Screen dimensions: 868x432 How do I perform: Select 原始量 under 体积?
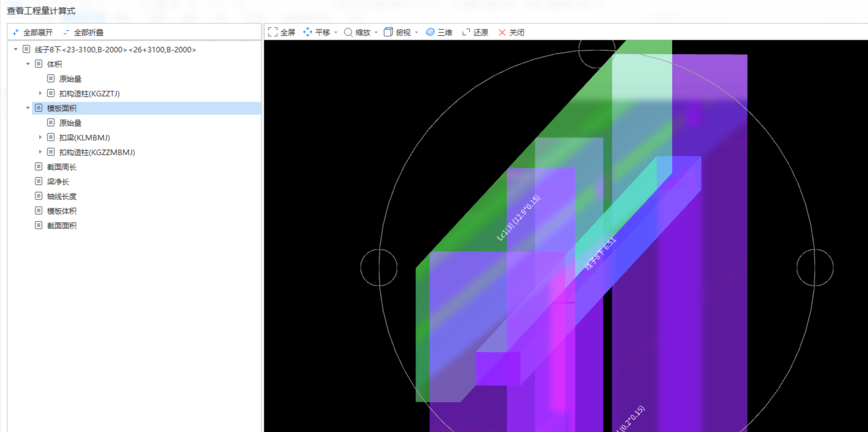(70, 79)
